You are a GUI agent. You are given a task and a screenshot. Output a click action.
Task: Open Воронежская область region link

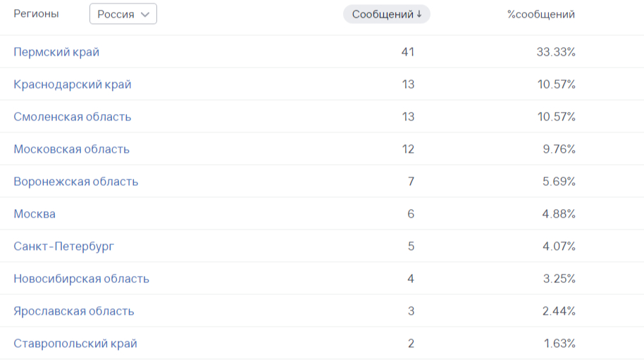point(76,182)
